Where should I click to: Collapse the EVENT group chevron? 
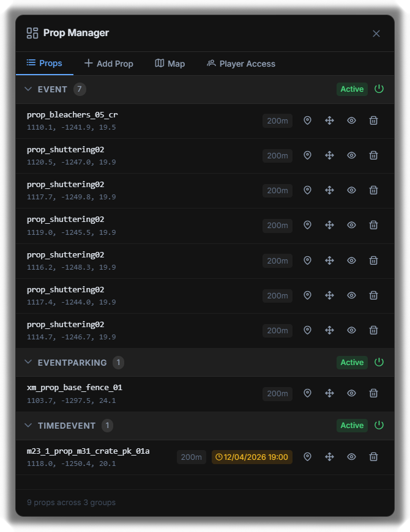(x=28, y=89)
